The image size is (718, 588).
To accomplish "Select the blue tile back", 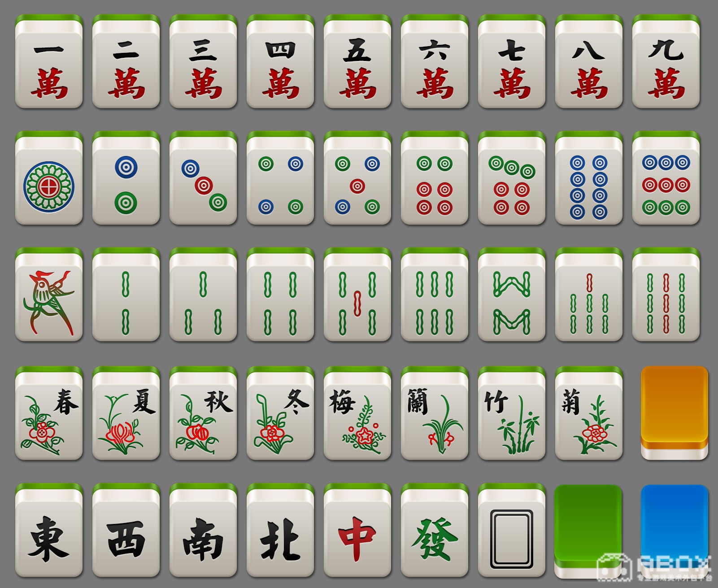I will point(674,531).
